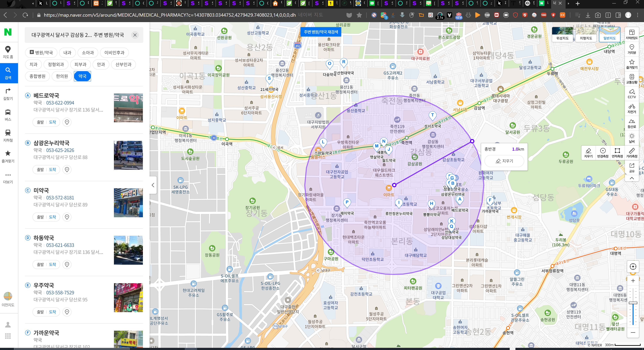Select the 검색 search sidebar icon
Viewport: 644px width, 350px height.
[x=8, y=73]
